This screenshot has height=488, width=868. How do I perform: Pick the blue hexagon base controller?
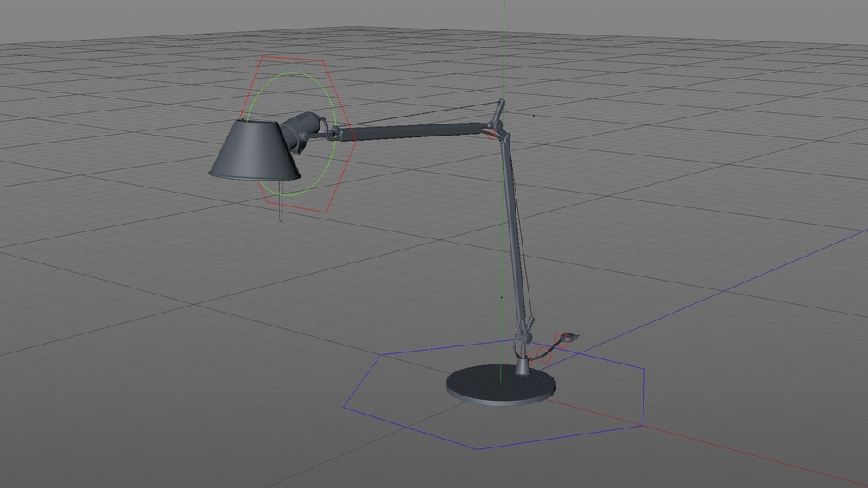pyautogui.click(x=494, y=395)
